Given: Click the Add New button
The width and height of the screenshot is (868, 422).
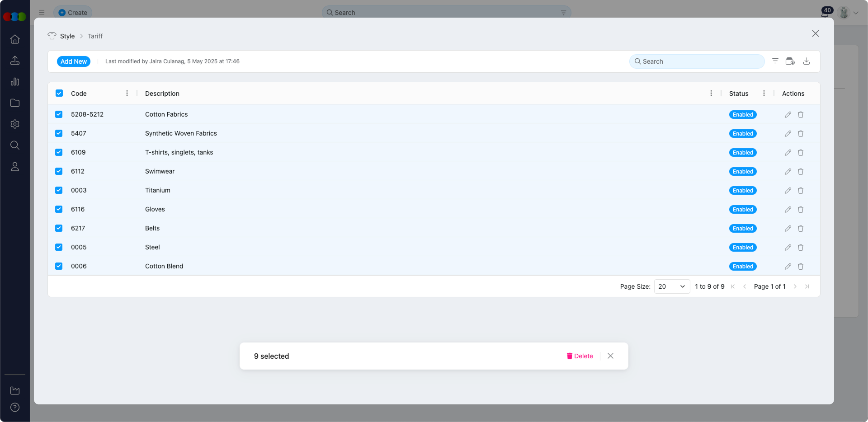Looking at the screenshot, I should (x=74, y=61).
